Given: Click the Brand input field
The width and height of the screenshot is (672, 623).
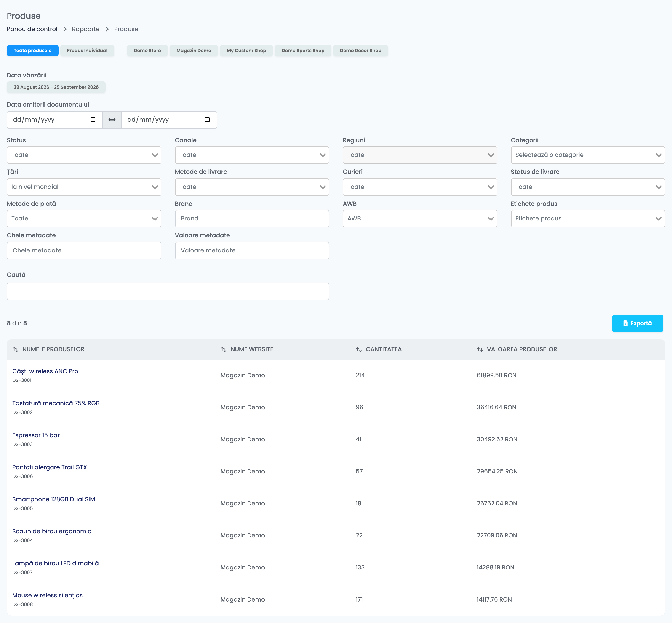Looking at the screenshot, I should click(x=252, y=218).
